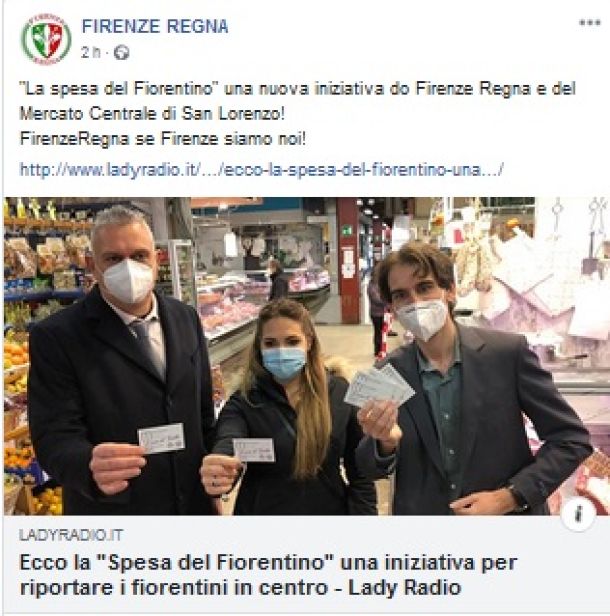This screenshot has height=616, width=610.
Task: Open headline 'Ecco la Spesa del Fiorentino'
Action: tap(268, 563)
